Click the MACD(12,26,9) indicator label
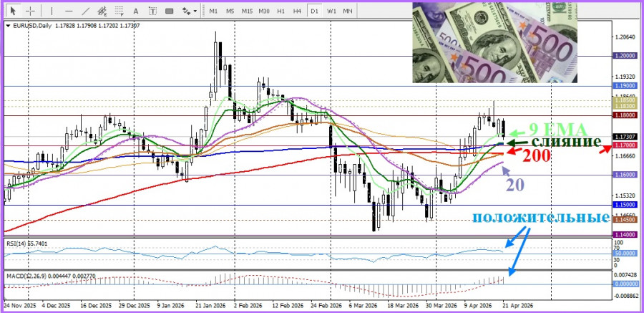 pyautogui.click(x=26, y=275)
